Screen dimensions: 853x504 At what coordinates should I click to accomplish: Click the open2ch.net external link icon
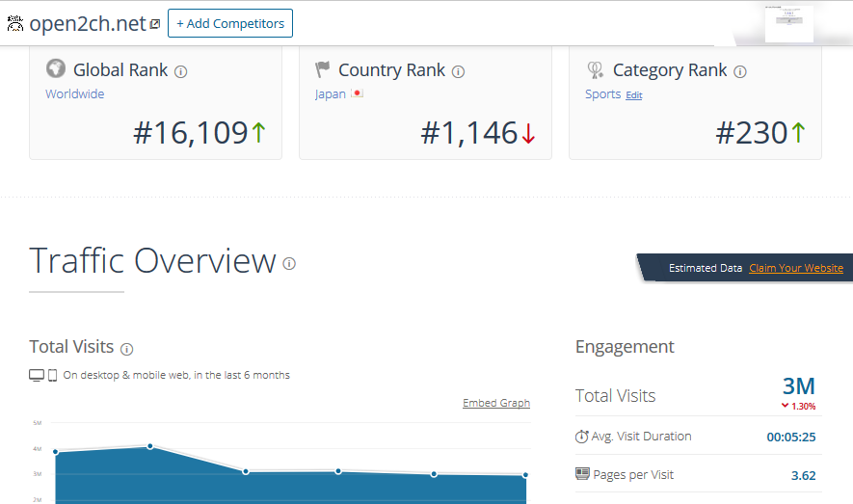tap(155, 24)
